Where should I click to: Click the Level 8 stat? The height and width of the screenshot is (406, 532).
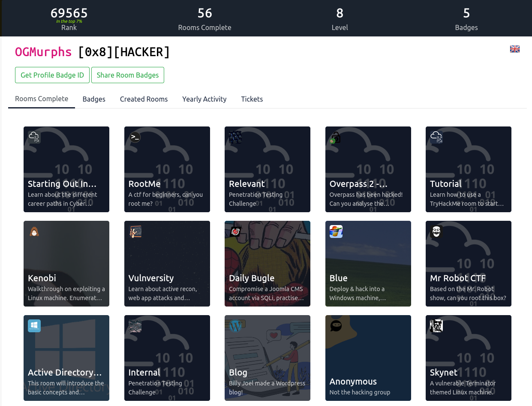pos(340,19)
